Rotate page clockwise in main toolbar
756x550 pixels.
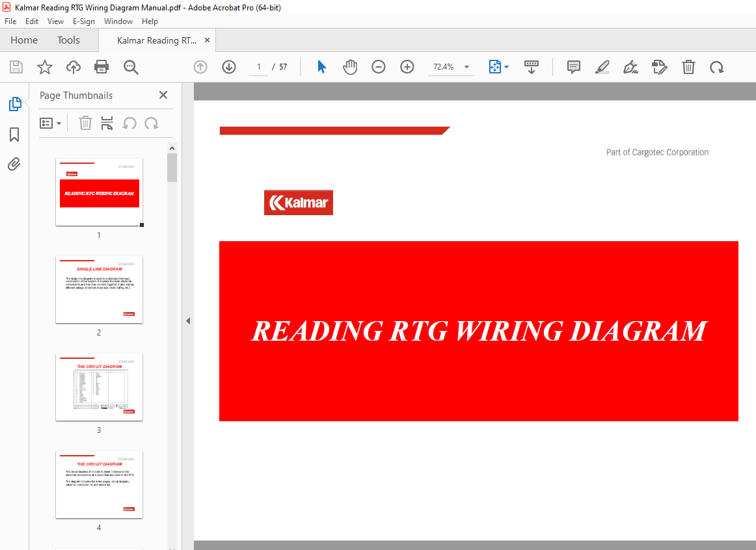717,67
